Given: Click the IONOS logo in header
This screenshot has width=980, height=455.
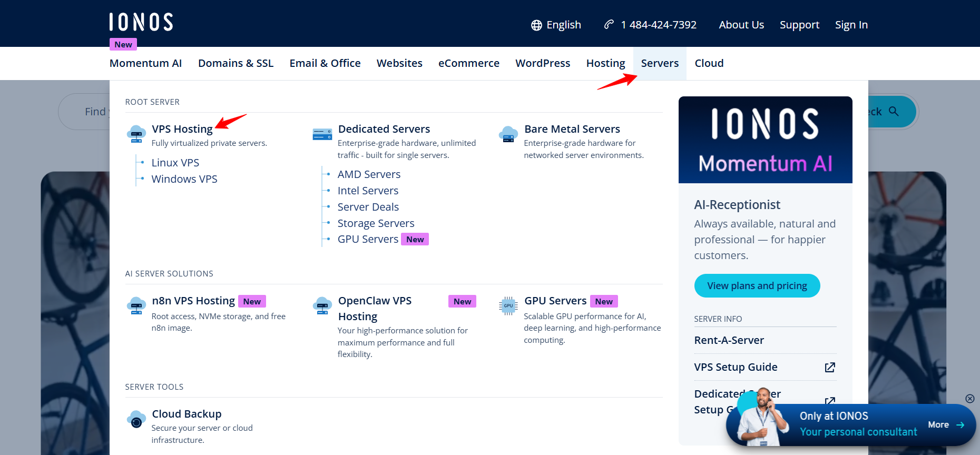Looking at the screenshot, I should (x=141, y=22).
